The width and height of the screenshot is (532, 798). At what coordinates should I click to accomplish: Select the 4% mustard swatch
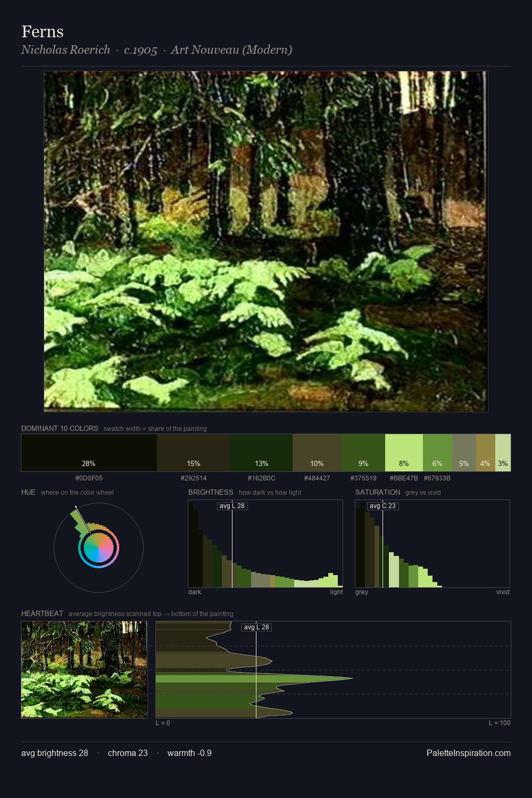[x=486, y=453]
